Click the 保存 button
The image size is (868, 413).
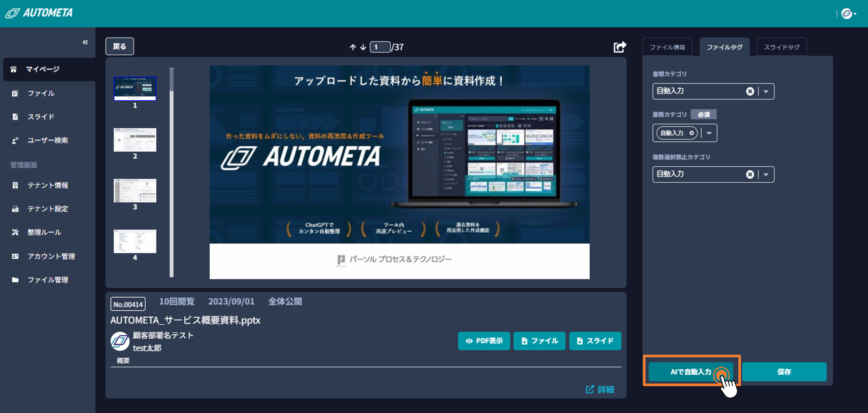point(784,371)
